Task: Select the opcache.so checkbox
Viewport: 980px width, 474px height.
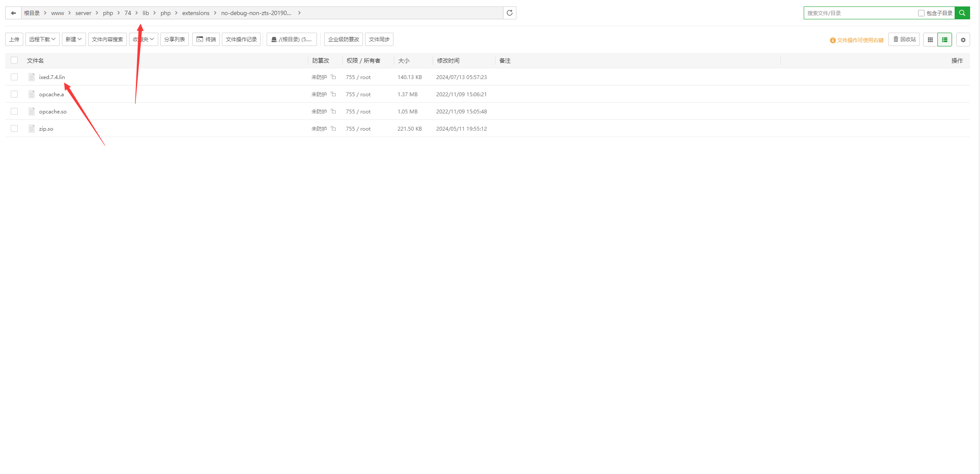Action: 14,111
